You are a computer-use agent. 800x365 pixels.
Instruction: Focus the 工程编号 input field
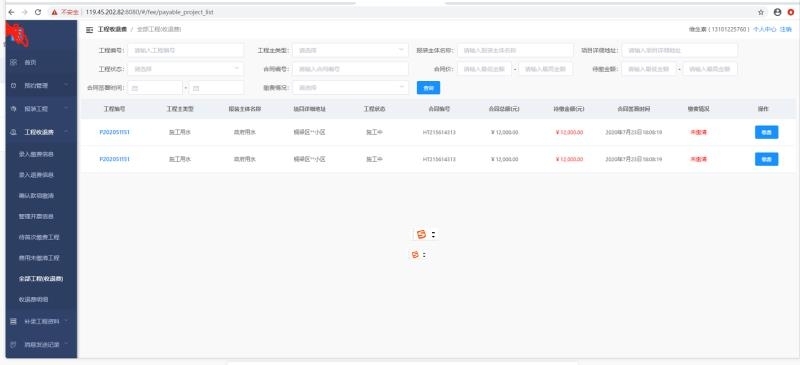pos(186,51)
